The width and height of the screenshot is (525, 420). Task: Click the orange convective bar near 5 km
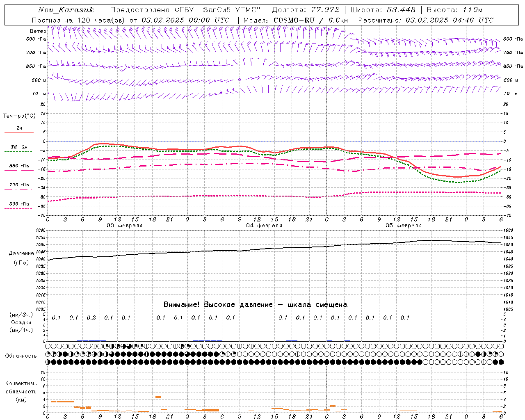158,397
